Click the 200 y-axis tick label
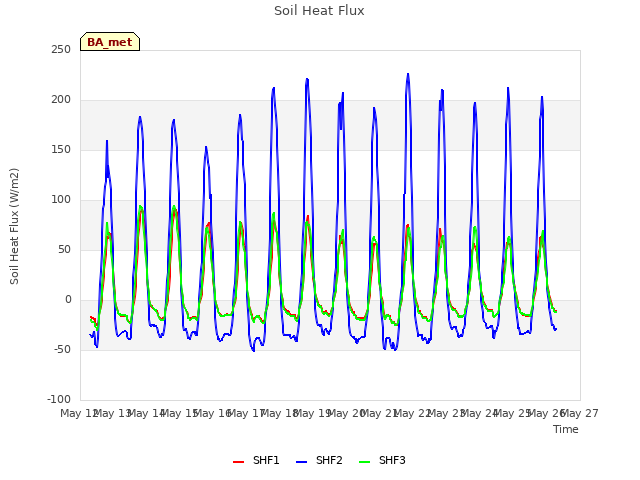This screenshot has height=480, width=640. (61, 100)
